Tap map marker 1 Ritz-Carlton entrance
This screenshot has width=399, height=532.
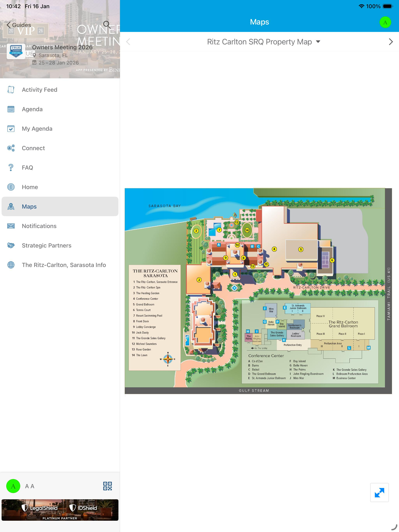point(235,274)
